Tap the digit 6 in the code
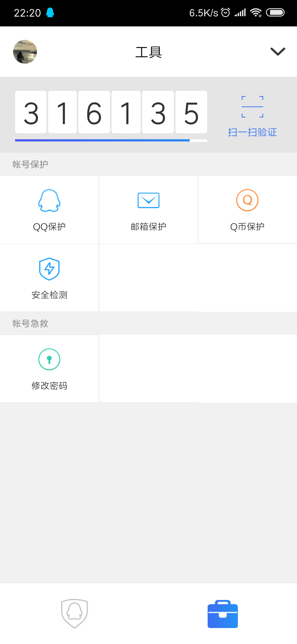Image resolution: width=297 pixels, height=644 pixels. tap(94, 112)
